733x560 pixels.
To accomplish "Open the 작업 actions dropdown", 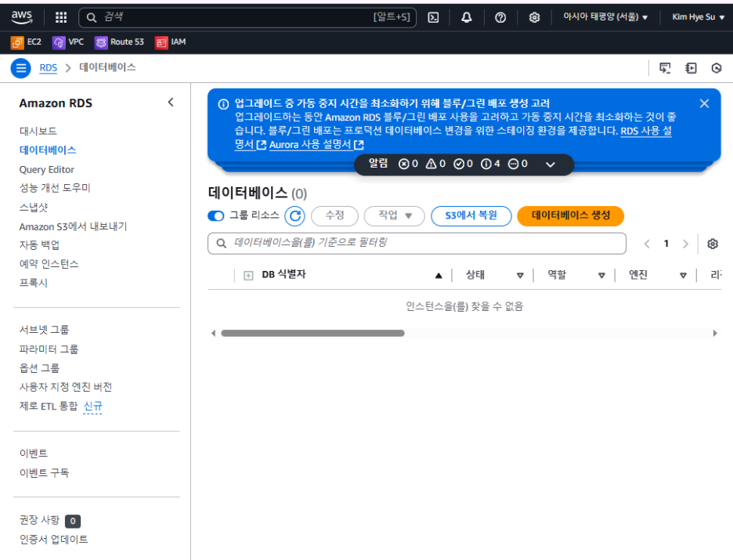I will click(x=394, y=216).
